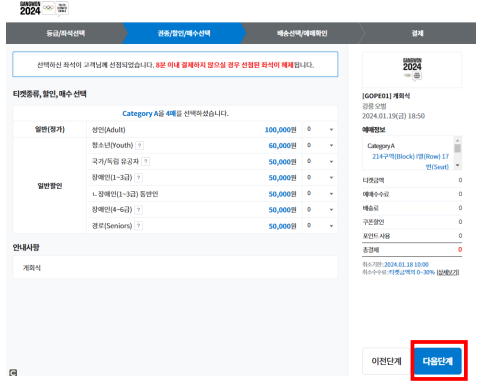The width and height of the screenshot is (486, 392).
Task: Click the 총결제 total amount row
Action: pos(412,250)
